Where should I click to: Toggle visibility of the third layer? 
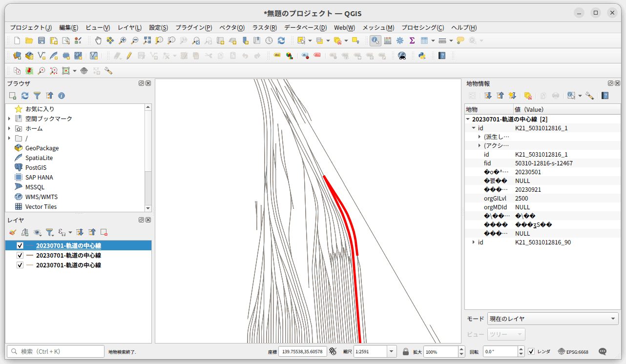point(20,265)
